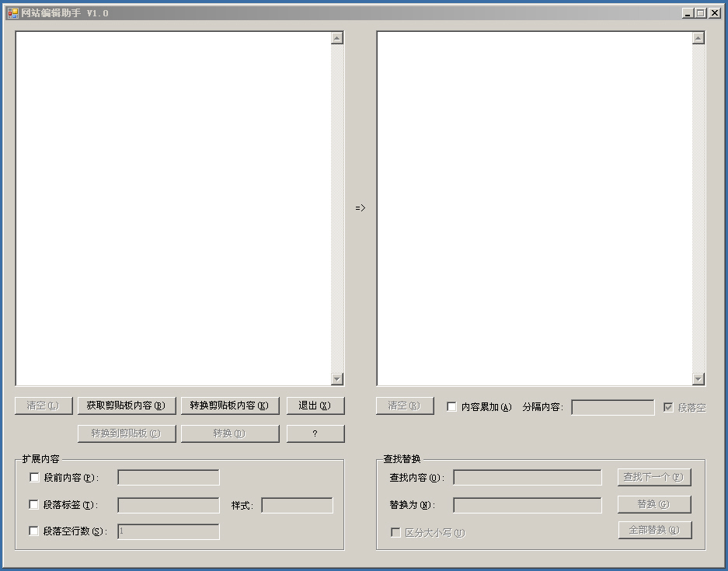Focus the 样式 text field
The image size is (728, 571).
point(297,505)
